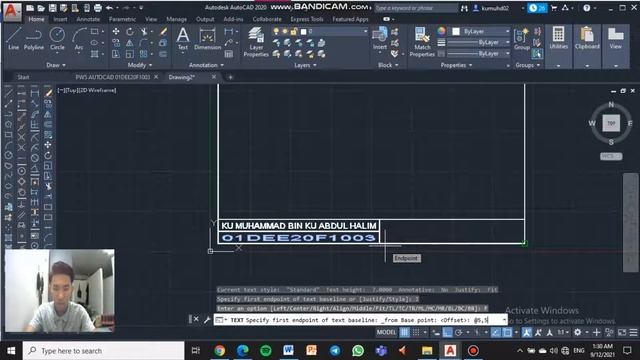Click the ViewCube TOP face
This screenshot has width=640, height=360.
(x=611, y=123)
